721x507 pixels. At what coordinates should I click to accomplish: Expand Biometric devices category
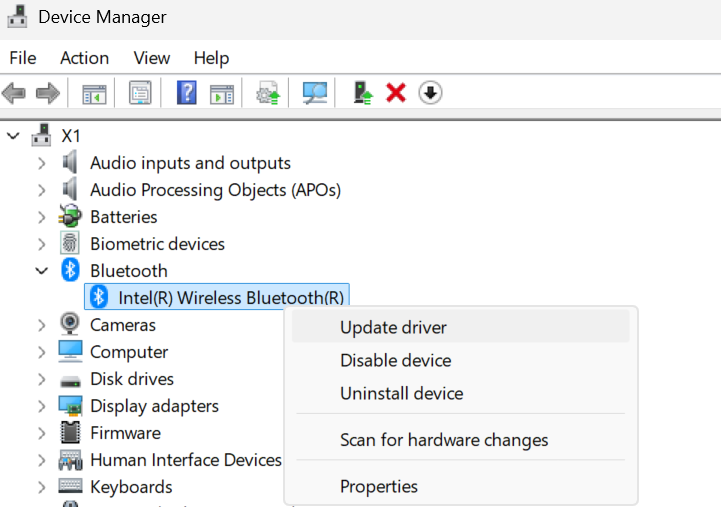[42, 244]
